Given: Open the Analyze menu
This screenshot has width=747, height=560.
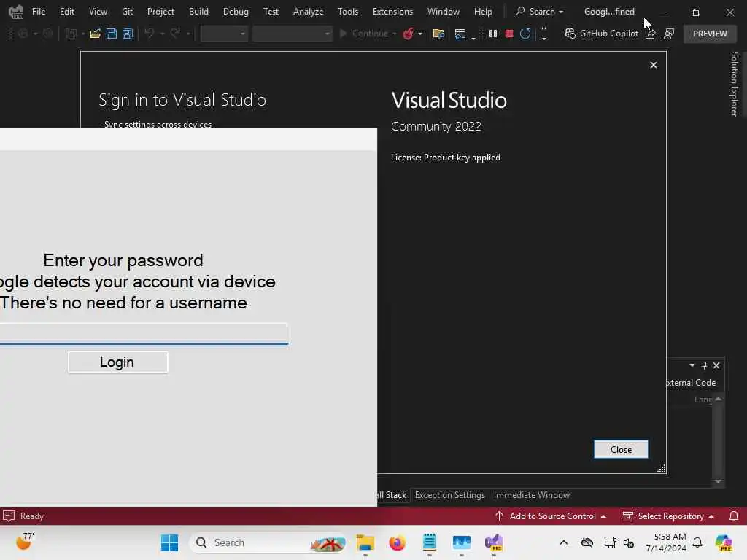Looking at the screenshot, I should pyautogui.click(x=309, y=12).
